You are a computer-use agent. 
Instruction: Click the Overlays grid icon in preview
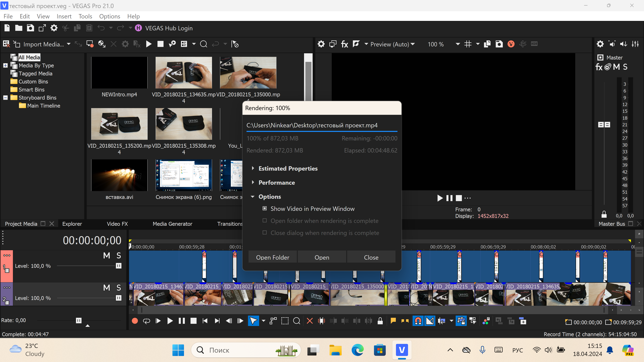[468, 44]
